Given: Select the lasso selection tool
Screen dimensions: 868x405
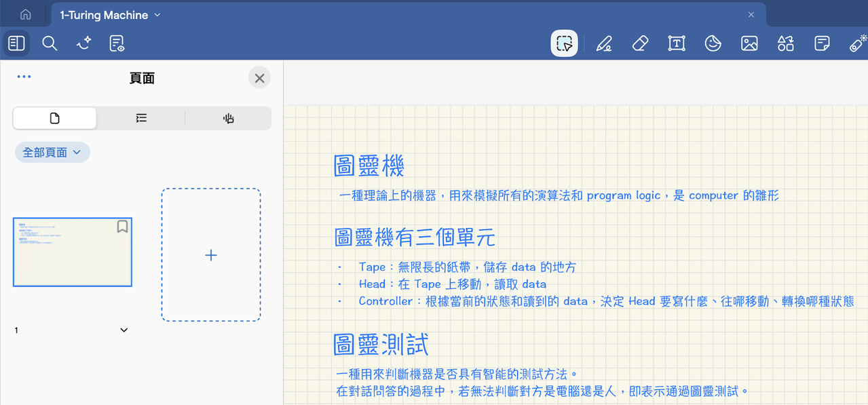Looking at the screenshot, I should coord(564,43).
